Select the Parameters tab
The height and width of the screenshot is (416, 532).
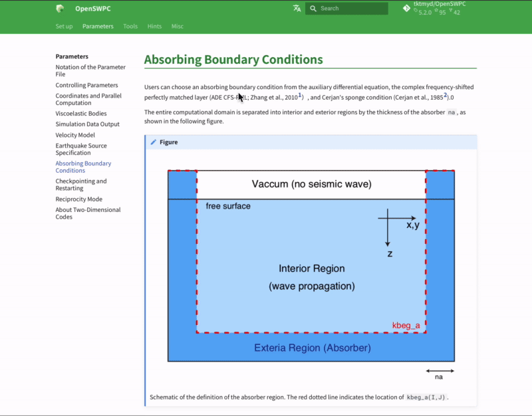(x=98, y=26)
